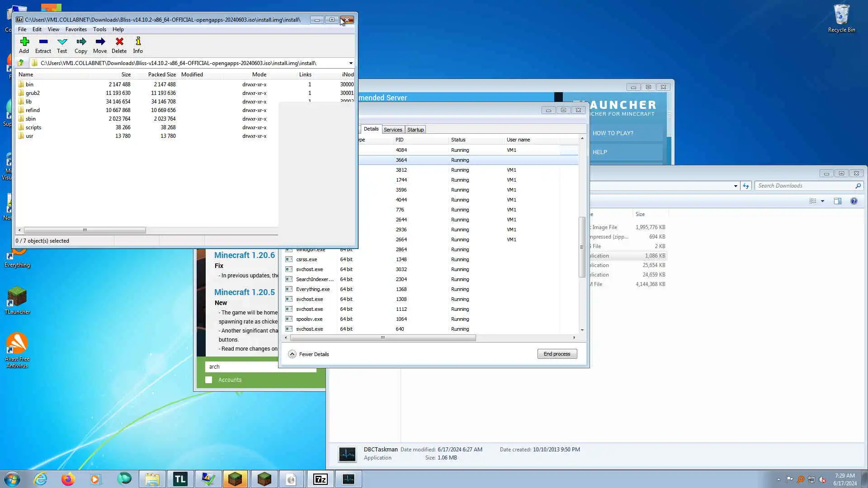
Task: Click the 7-Zip horizontal scrollbar thumb
Action: [85, 230]
